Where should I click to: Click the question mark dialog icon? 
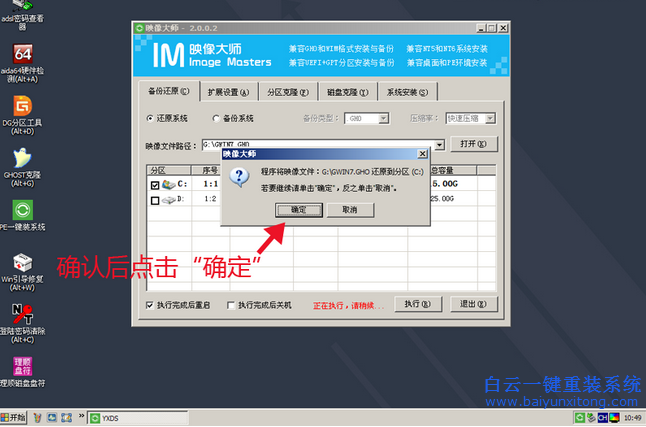click(x=239, y=177)
